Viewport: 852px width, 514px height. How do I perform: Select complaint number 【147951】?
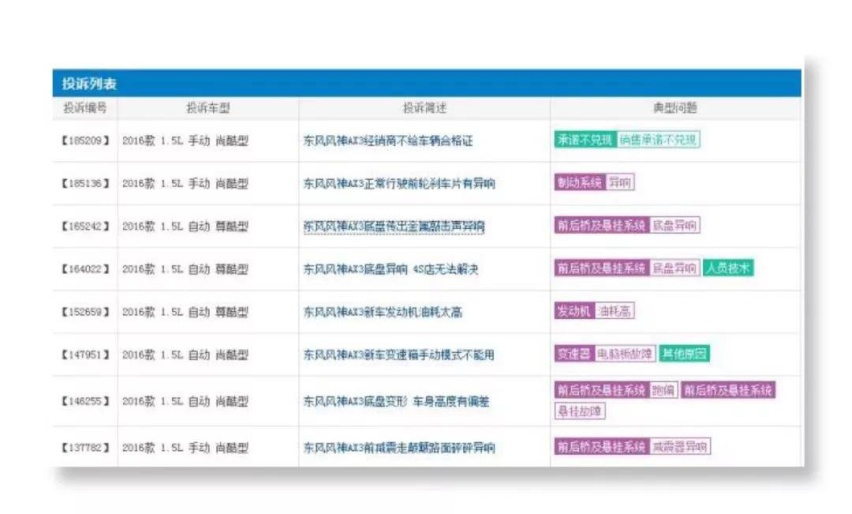[x=85, y=355]
